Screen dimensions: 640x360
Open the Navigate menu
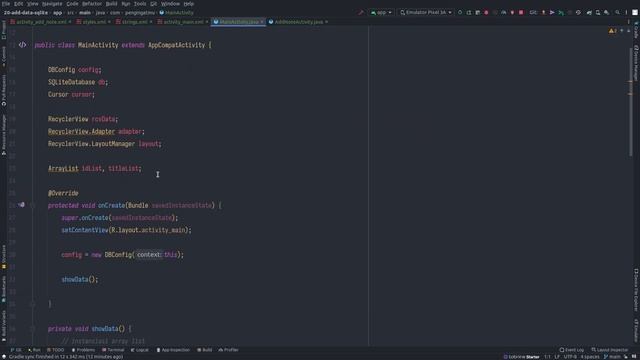[x=52, y=4]
